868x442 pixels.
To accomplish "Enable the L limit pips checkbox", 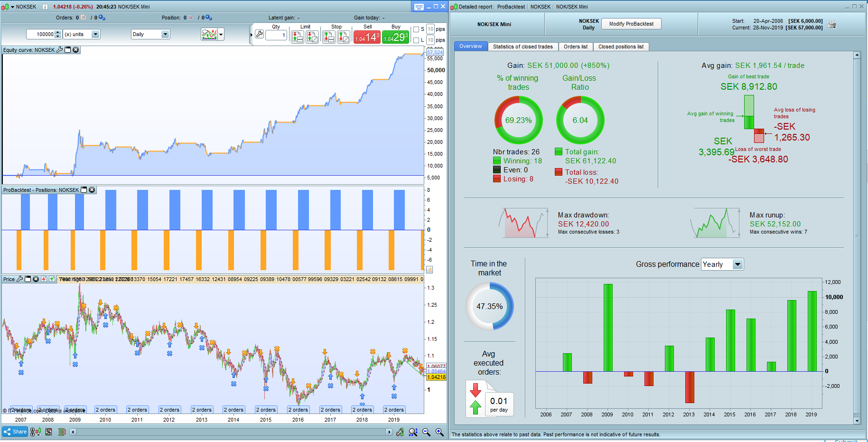I will pos(416,40).
